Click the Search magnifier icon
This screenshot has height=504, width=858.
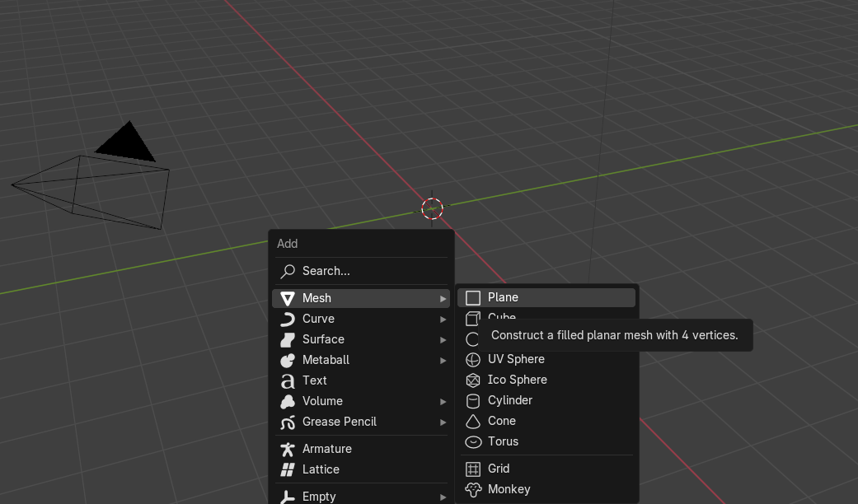pyautogui.click(x=288, y=271)
